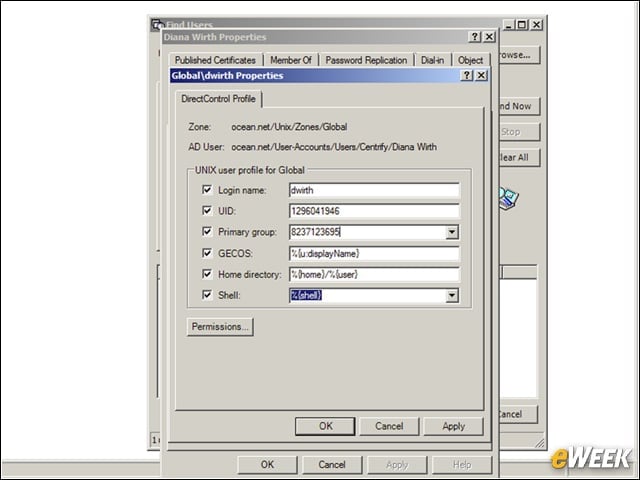
Task: Maximize the Find Users window
Action: tap(522, 25)
